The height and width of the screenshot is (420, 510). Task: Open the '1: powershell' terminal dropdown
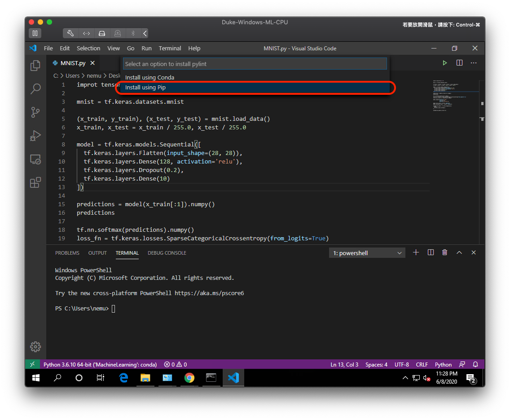coord(366,252)
